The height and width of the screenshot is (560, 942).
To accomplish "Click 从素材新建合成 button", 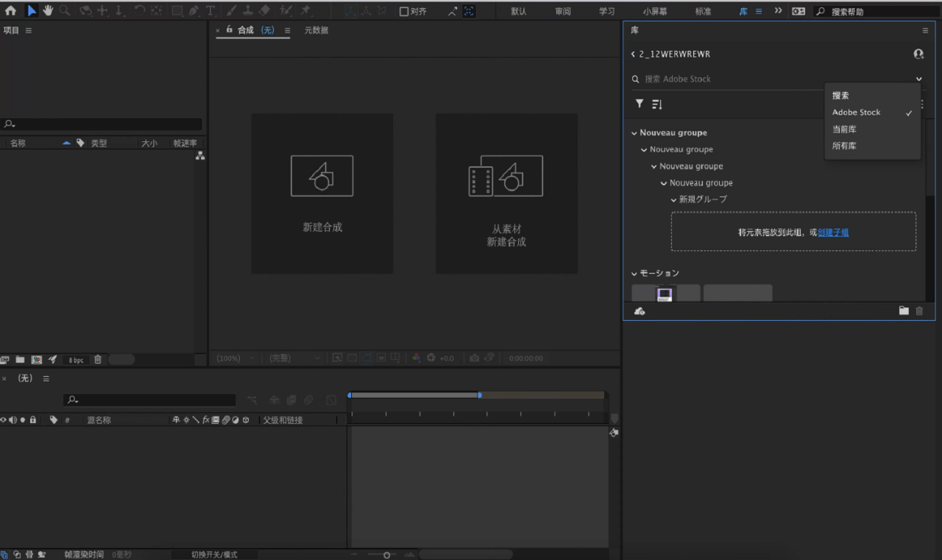I will click(x=506, y=194).
